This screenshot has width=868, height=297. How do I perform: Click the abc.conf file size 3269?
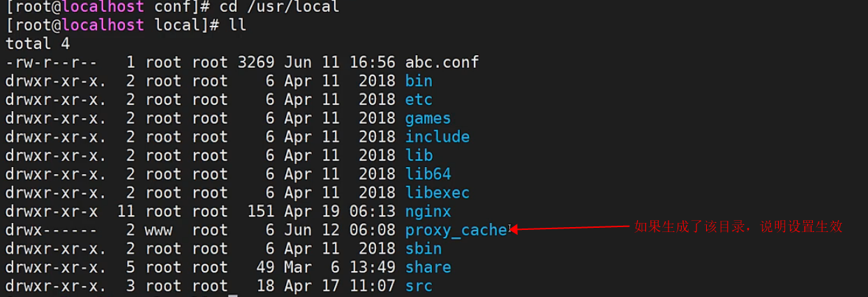[x=256, y=62]
